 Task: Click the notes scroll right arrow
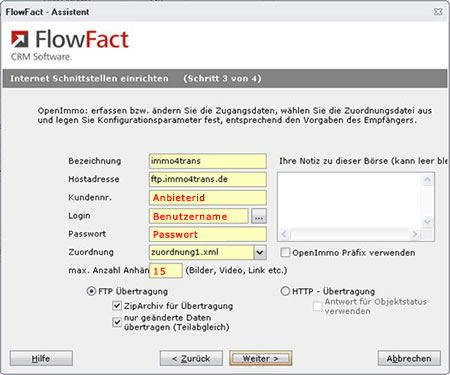point(415,234)
